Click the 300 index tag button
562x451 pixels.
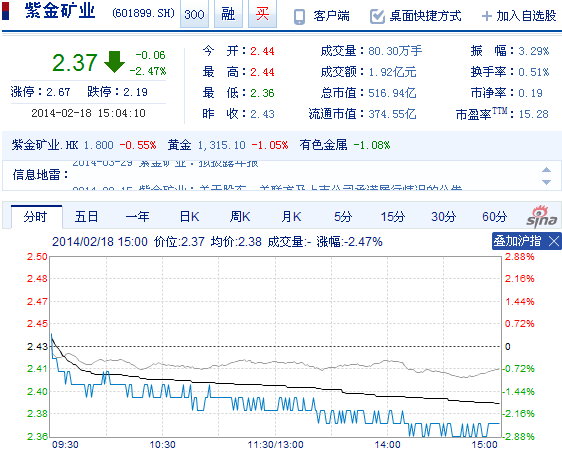(194, 14)
